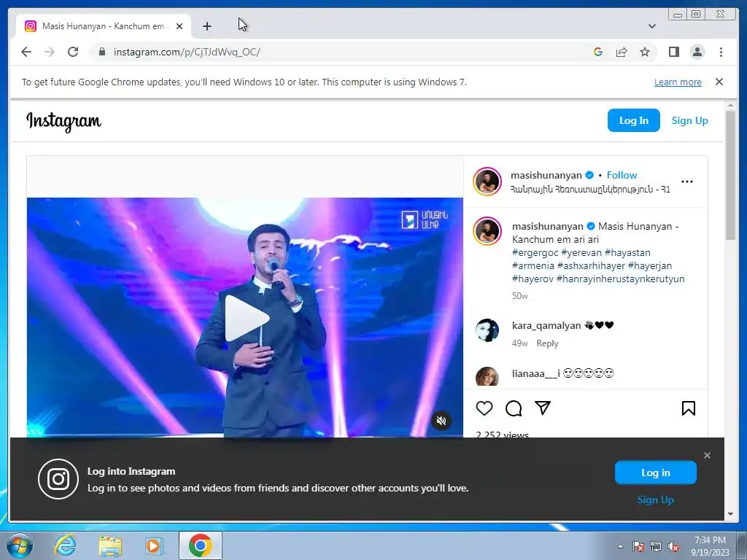The width and height of the screenshot is (747, 560).
Task: Click the address bar URL
Action: click(x=187, y=52)
